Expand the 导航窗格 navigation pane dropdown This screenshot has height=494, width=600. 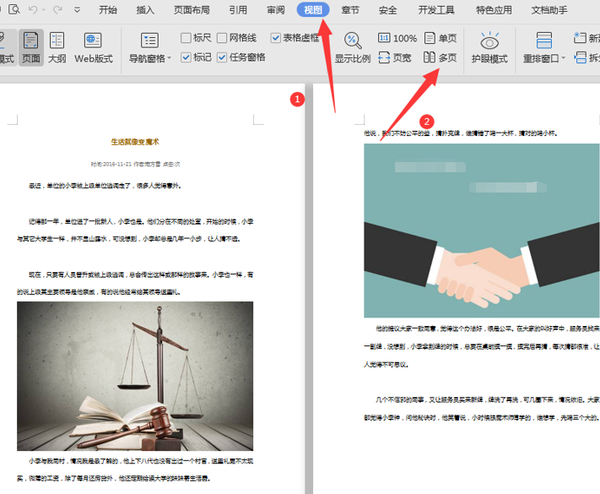pyautogui.click(x=169, y=59)
